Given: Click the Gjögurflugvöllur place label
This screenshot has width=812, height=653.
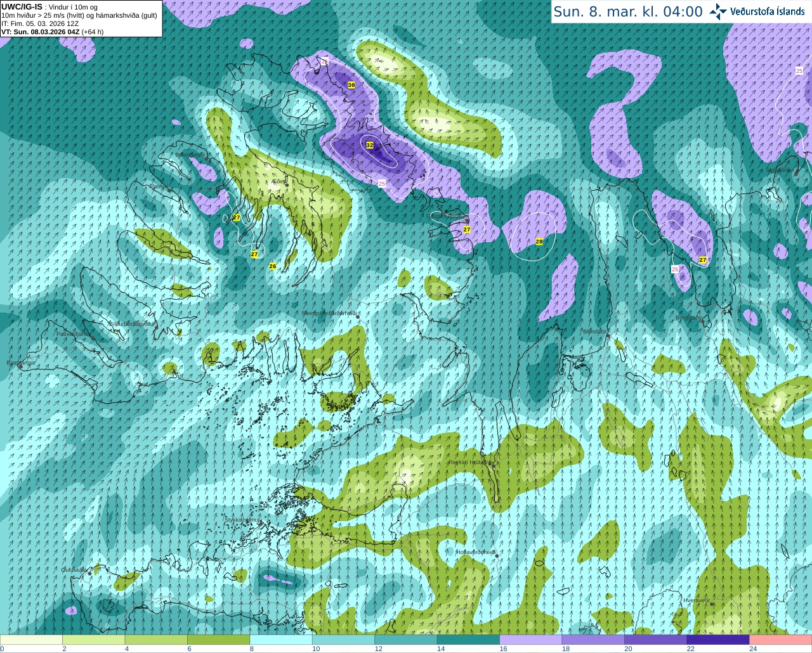Looking at the screenshot, I should click(447, 216).
